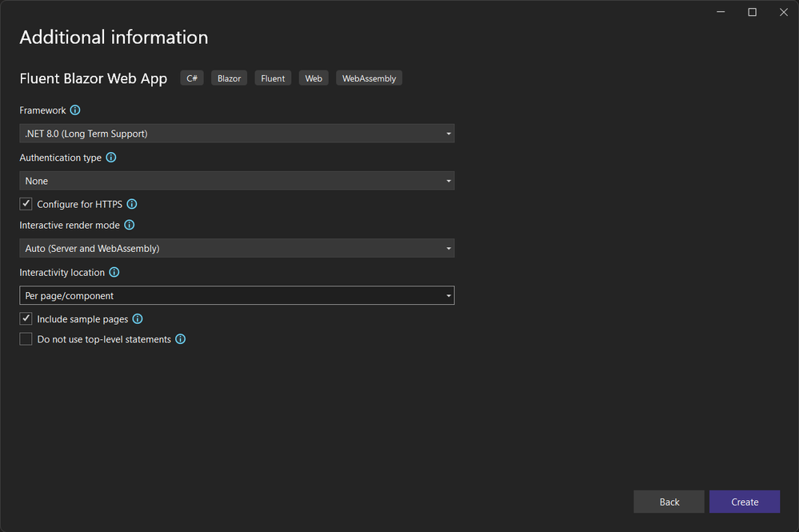This screenshot has height=532, width=799.
Task: Click the Interactive render mode label
Action: (x=70, y=226)
